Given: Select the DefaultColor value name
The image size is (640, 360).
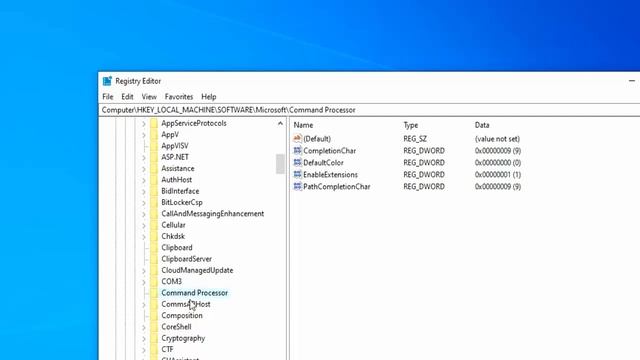Looking at the screenshot, I should [323, 162].
